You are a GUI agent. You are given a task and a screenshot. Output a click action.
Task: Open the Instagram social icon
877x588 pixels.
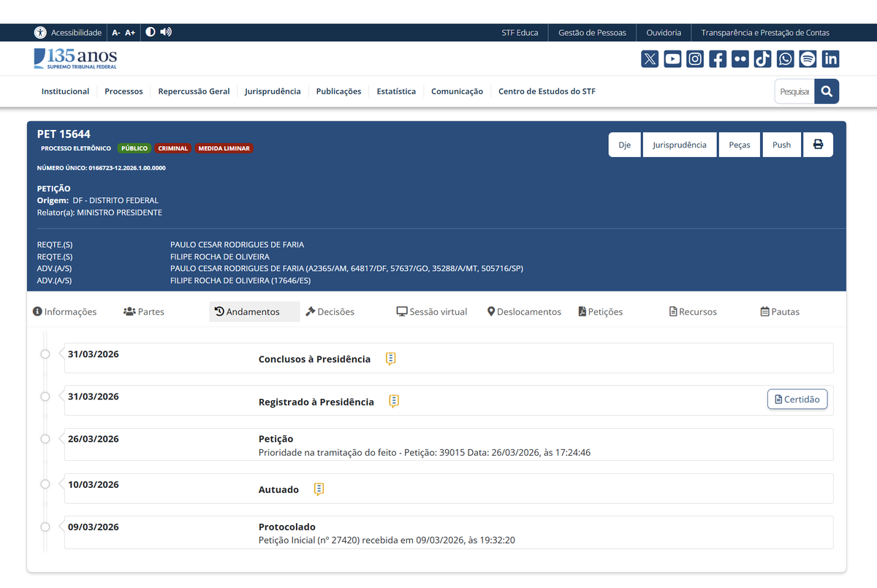point(695,59)
